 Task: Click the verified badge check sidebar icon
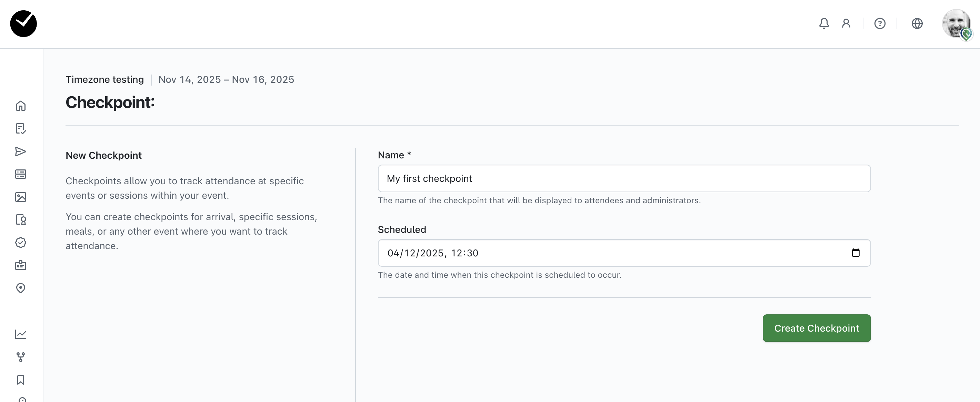coord(21,243)
